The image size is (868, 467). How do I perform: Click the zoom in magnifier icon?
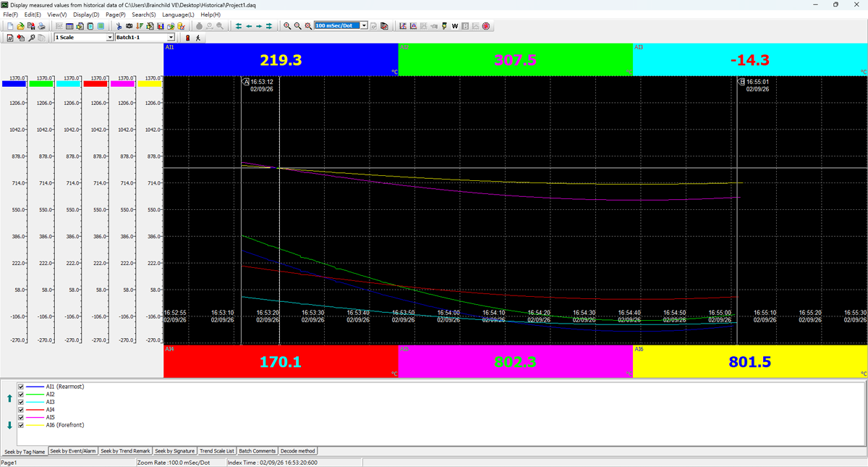coord(287,26)
